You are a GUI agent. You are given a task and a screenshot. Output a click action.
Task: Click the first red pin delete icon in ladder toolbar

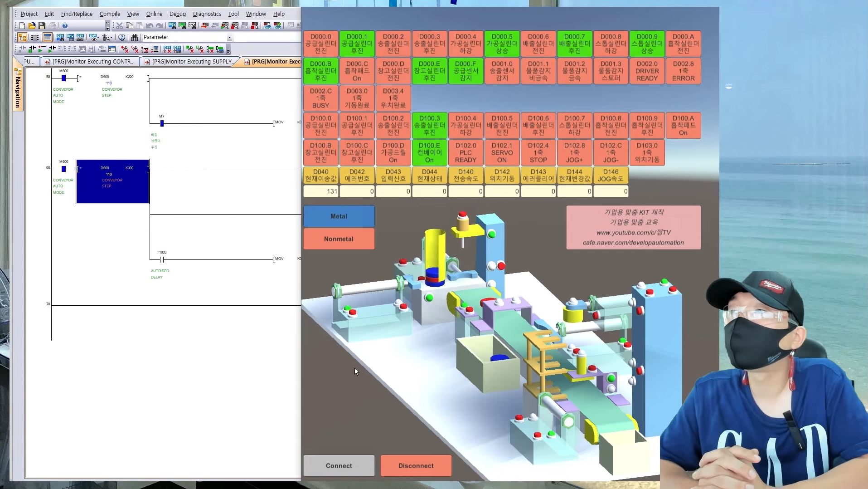[125, 49]
